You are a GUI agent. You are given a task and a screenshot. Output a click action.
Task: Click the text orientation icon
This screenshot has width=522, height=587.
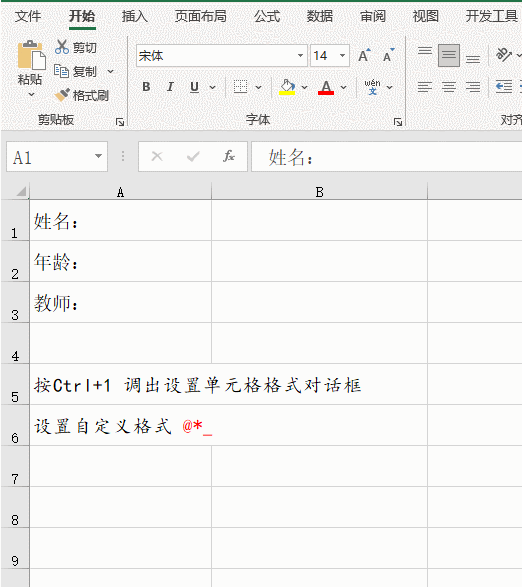coord(504,55)
